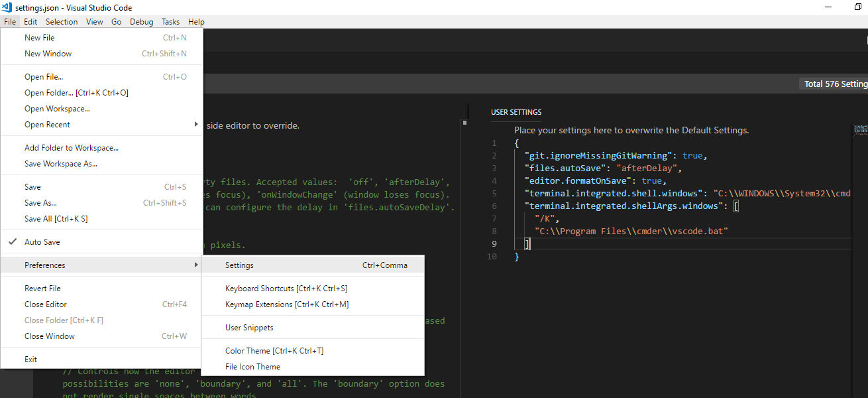Select Open File... menu entry
Image resolution: width=868 pixels, height=398 pixels.
[x=101, y=77]
